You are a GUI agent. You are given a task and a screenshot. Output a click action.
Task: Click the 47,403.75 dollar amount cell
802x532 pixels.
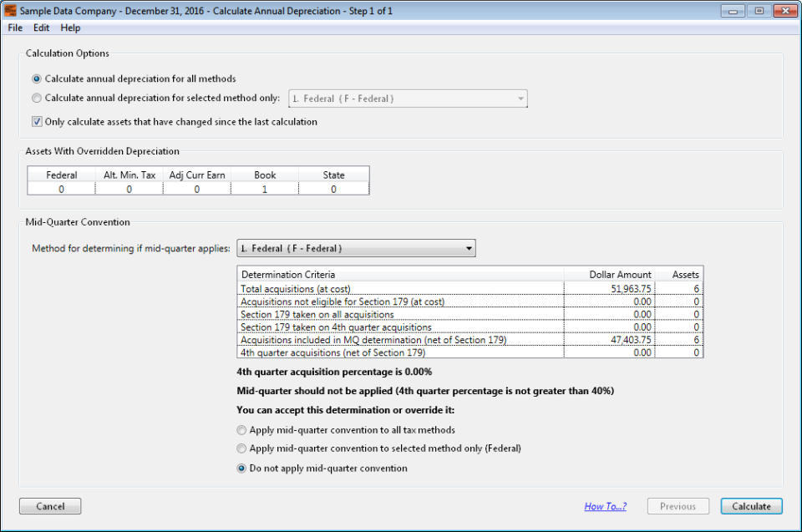pos(626,340)
